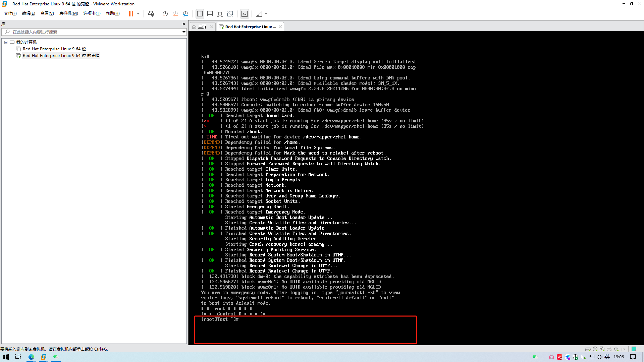The width and height of the screenshot is (644, 362).
Task: Open the library search dropdown arrow
Action: coord(183,32)
